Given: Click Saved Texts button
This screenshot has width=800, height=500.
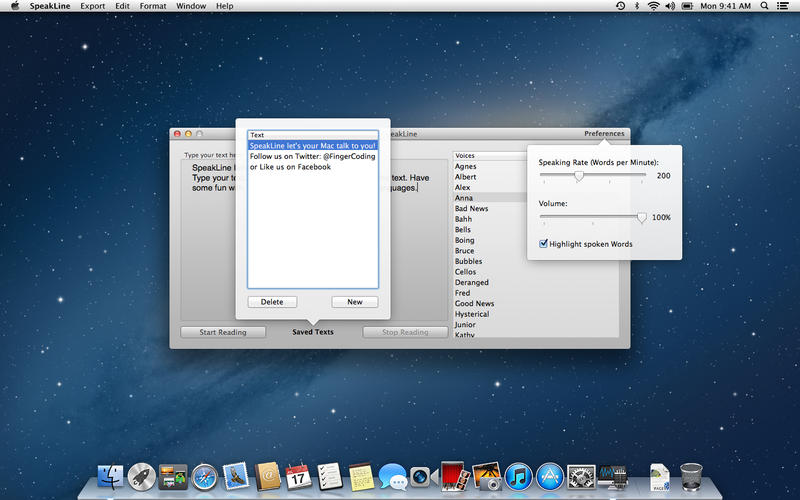Looking at the screenshot, I should pyautogui.click(x=313, y=332).
